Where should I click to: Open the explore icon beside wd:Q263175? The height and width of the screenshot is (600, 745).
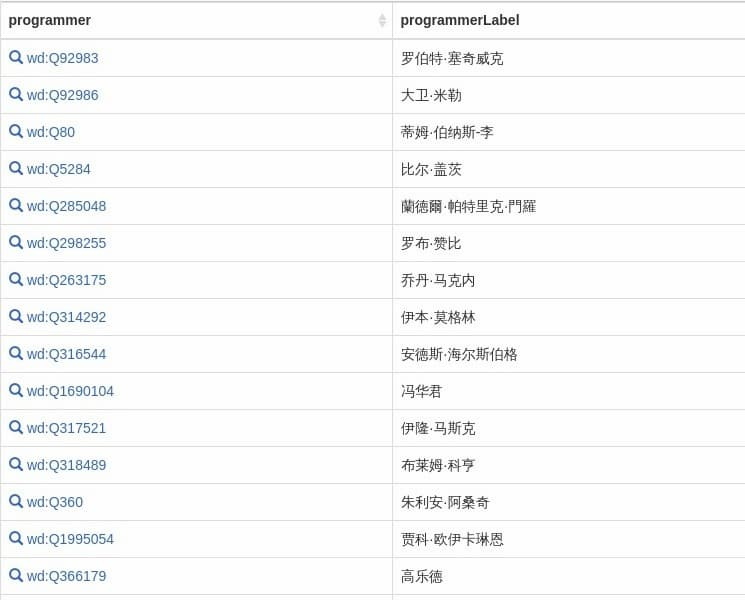click(x=16, y=279)
